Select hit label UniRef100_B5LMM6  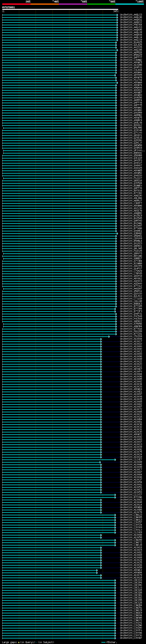(x=131, y=128)
